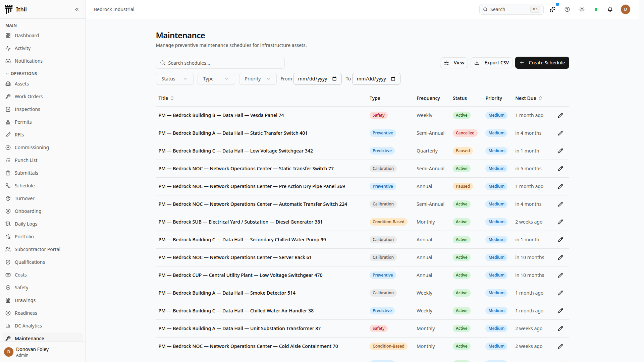
Task: Edit the Vesda Panel 74 schedule pencil
Action: 560,115
